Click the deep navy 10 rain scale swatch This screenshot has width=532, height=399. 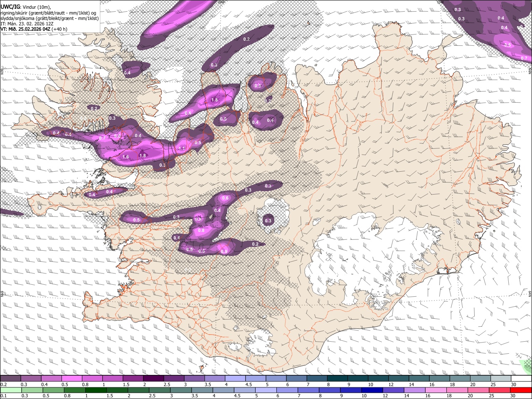372,390
